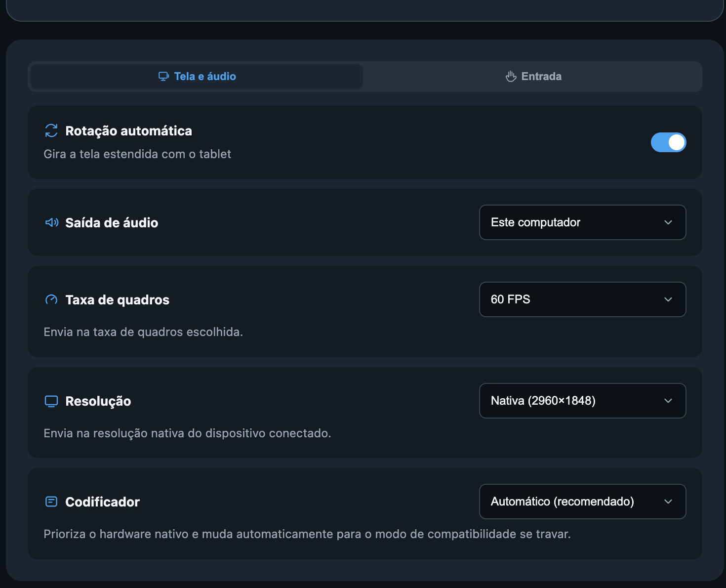This screenshot has height=588, width=726.
Task: Click the monitor icon next to Resolução
Action: point(51,401)
